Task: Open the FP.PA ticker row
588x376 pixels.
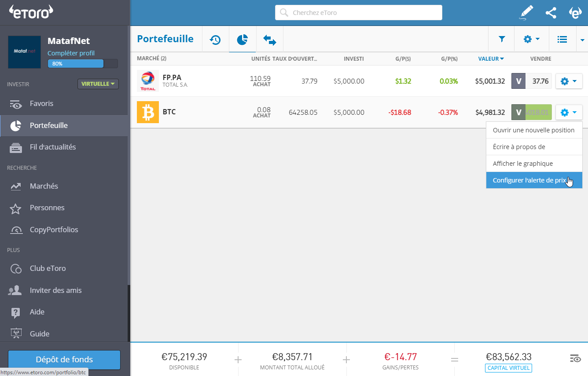Action: click(172, 77)
